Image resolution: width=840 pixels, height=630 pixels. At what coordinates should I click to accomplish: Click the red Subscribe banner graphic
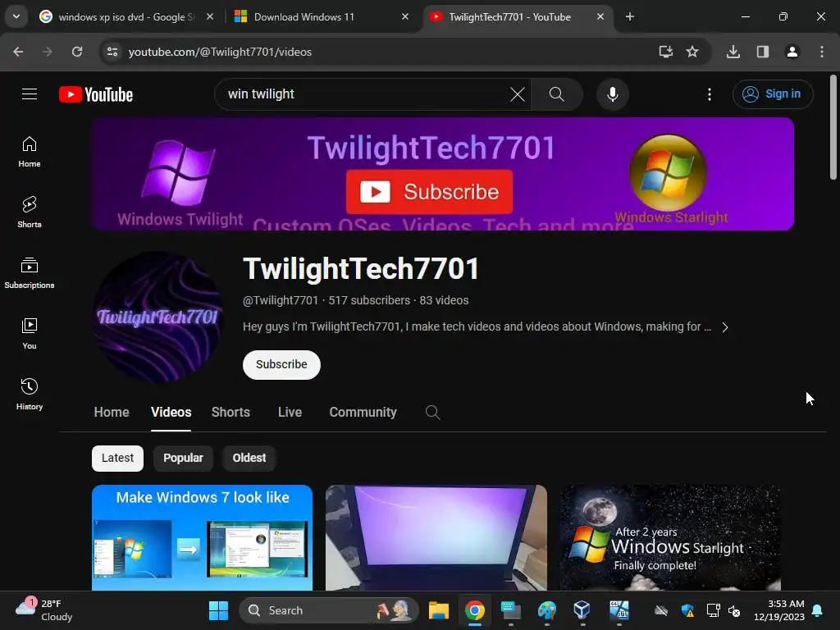coord(429,192)
